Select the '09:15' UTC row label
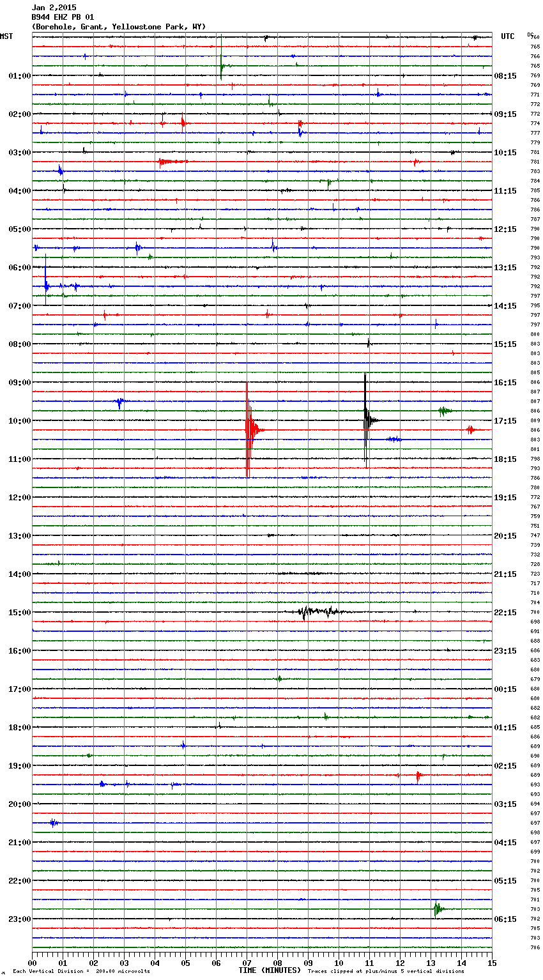This screenshot has width=543, height=980. pyautogui.click(x=505, y=114)
